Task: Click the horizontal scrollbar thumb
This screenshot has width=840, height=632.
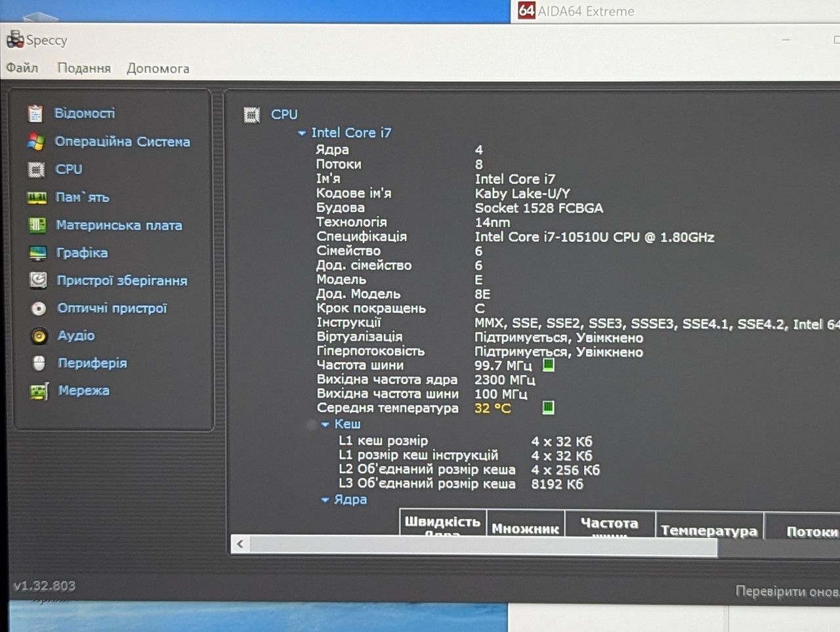Action: tap(483, 546)
